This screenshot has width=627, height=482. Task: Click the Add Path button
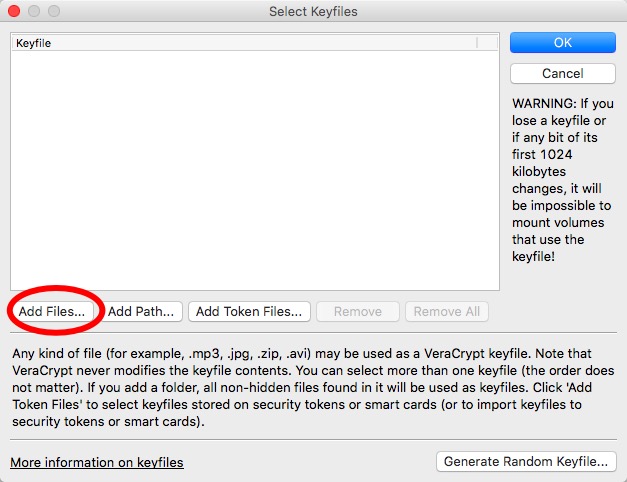pos(141,311)
